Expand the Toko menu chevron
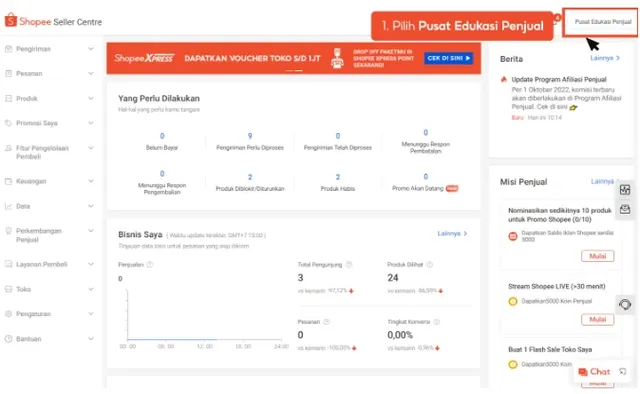Viewport: 640px width, 394px height. pos(91,289)
